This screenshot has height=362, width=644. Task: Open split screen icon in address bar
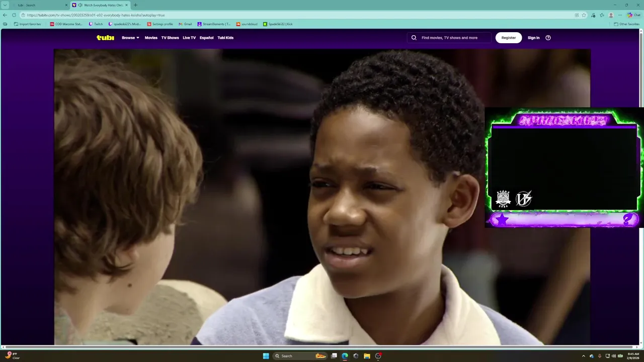click(577, 15)
